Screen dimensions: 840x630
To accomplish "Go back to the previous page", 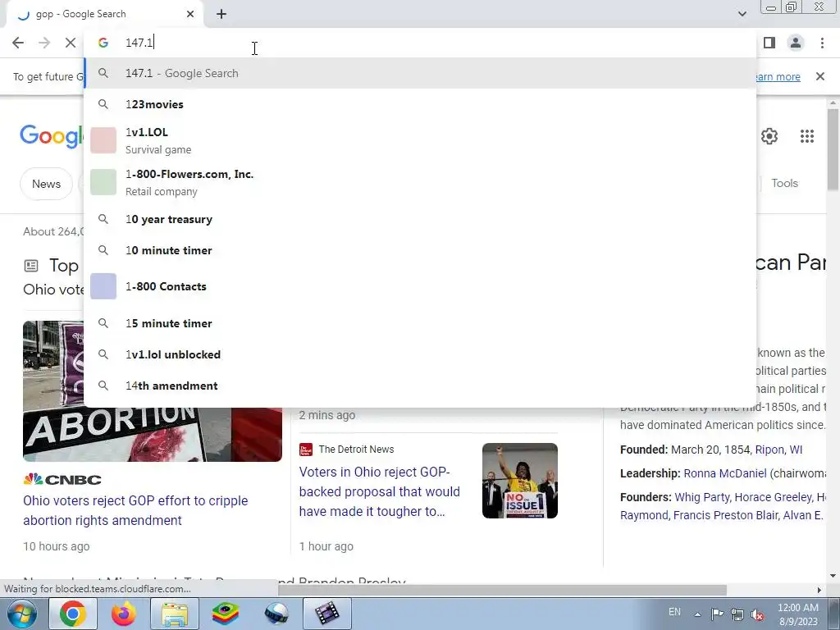I will click(x=18, y=43).
